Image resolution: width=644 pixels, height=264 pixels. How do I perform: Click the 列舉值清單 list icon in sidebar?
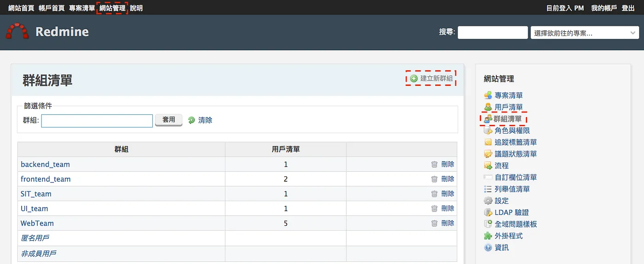point(488,189)
